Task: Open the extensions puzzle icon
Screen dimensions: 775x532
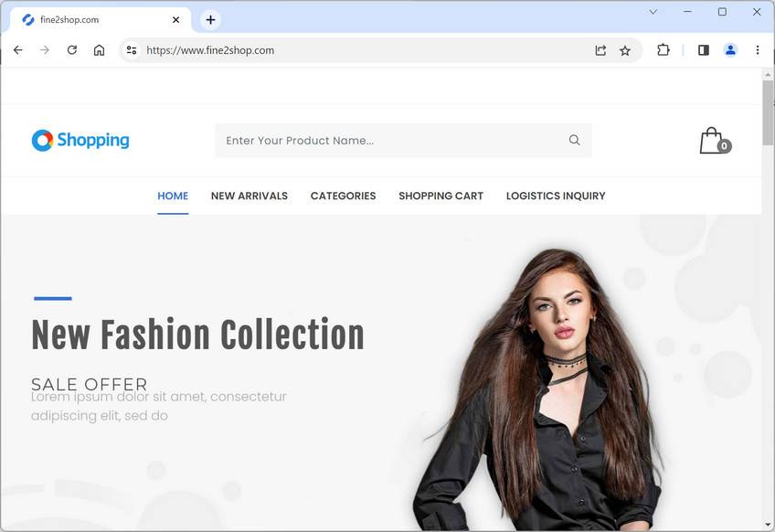Action: coord(664,50)
